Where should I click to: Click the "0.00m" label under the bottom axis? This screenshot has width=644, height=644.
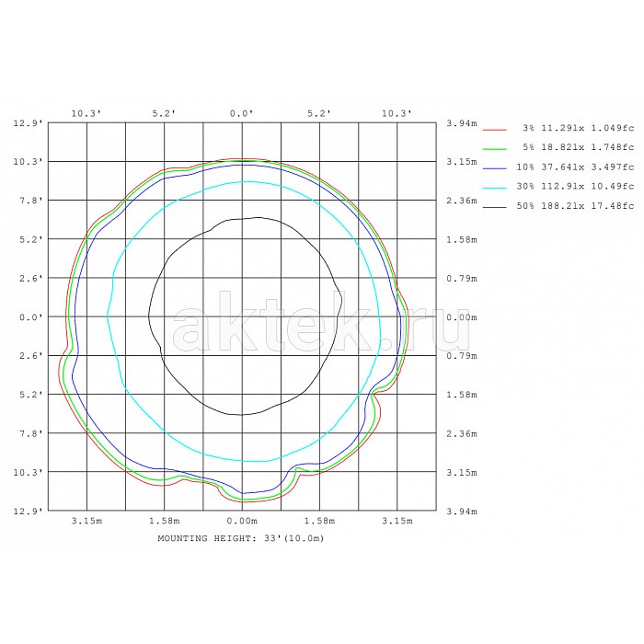242,521
